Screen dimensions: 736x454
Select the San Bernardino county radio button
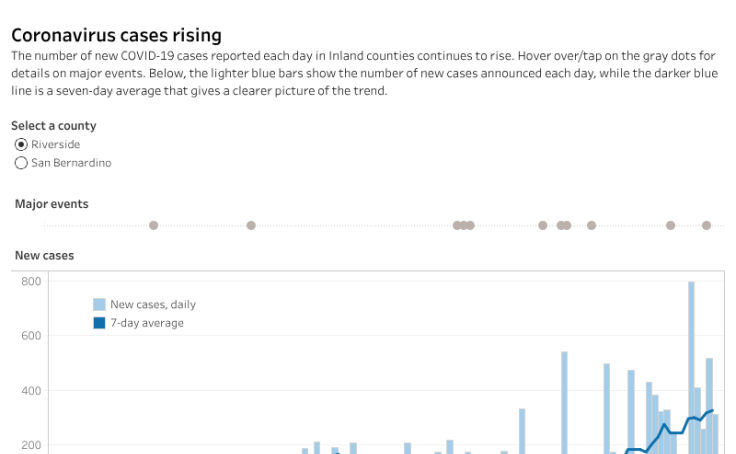click(x=21, y=163)
